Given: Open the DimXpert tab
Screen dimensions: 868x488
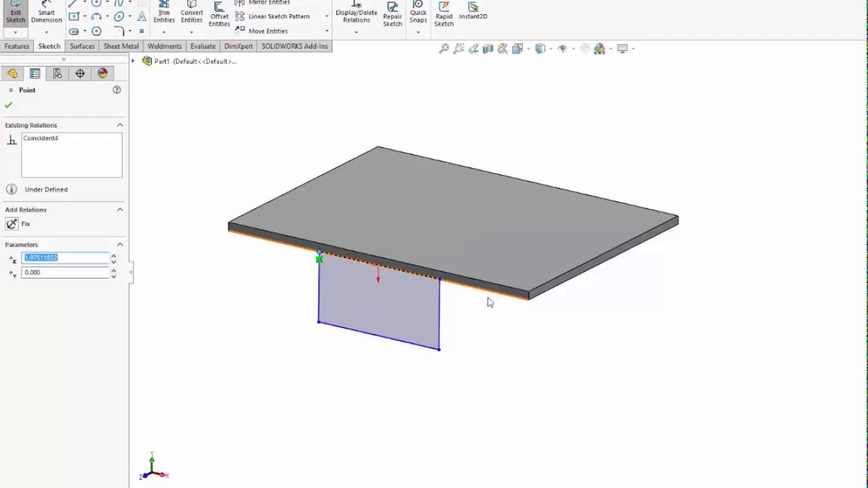Looking at the screenshot, I should click(239, 46).
